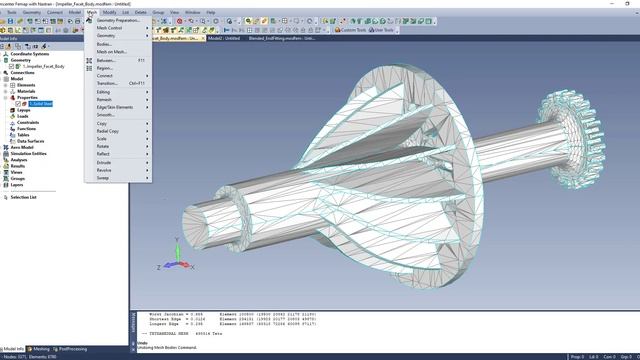Screen dimensions: 640x360
Task: Open the Group menu in menu bar
Action: pyautogui.click(x=158, y=13)
